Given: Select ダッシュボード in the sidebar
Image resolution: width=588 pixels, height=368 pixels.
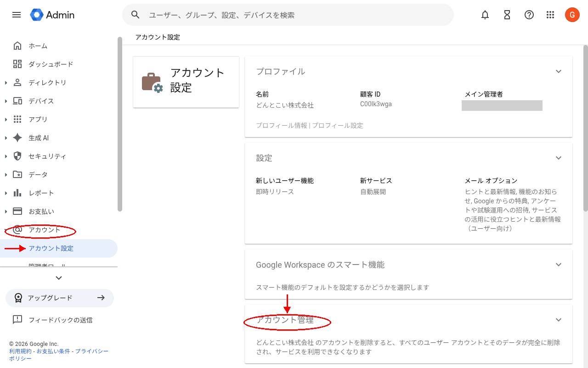Looking at the screenshot, I should click(x=51, y=64).
